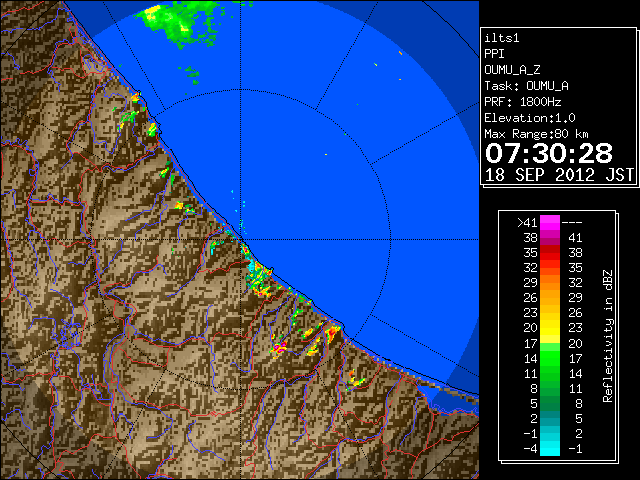Click the "Reflectivity in dBZ" legend title
Screen dimensions: 640x480
[x=608, y=336]
